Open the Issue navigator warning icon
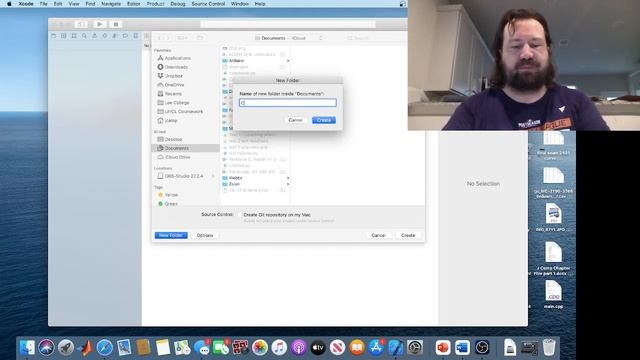This screenshot has height=360, width=640. click(x=94, y=36)
